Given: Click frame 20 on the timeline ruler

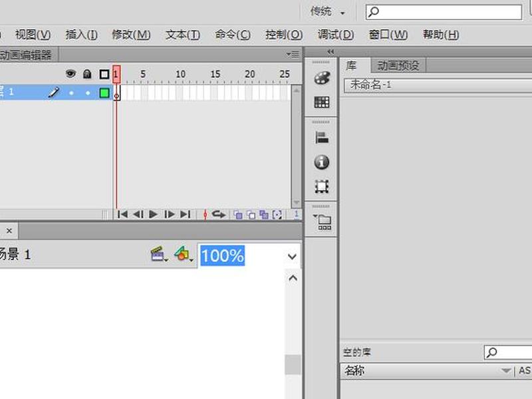Looking at the screenshot, I should click(x=250, y=74).
